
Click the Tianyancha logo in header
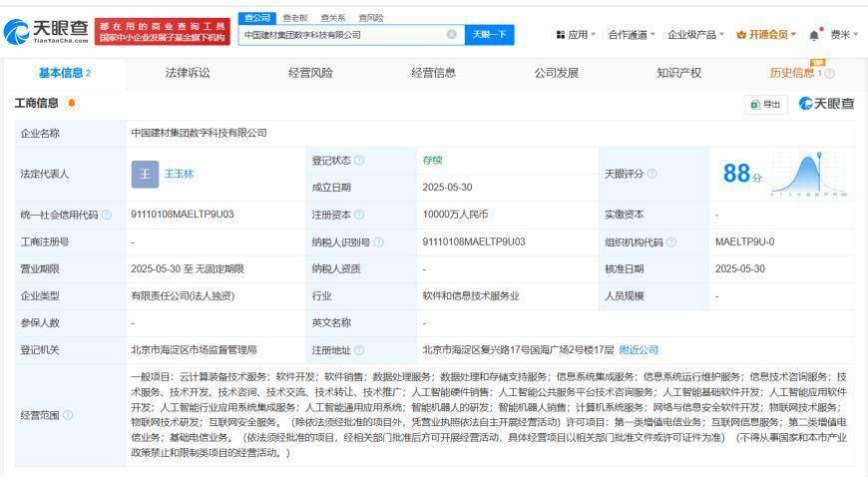[46, 32]
